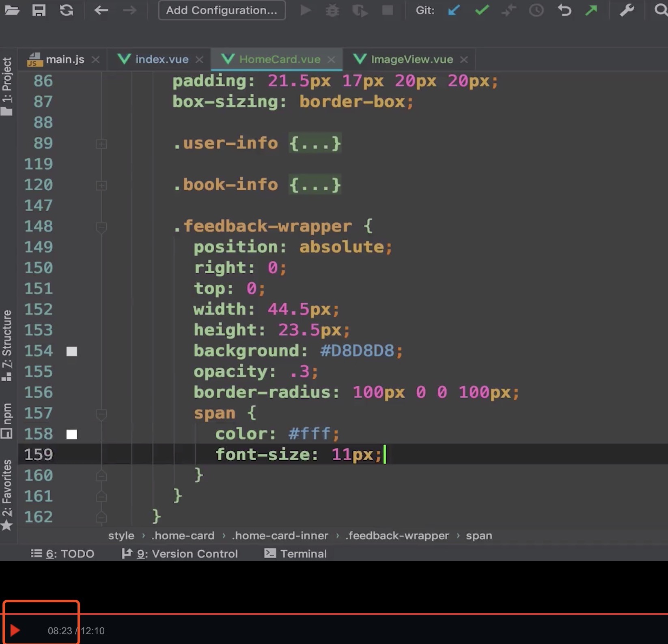The width and height of the screenshot is (668, 644).
Task: Click the #D8D8D8 gutter color swatch
Action: [72, 351]
